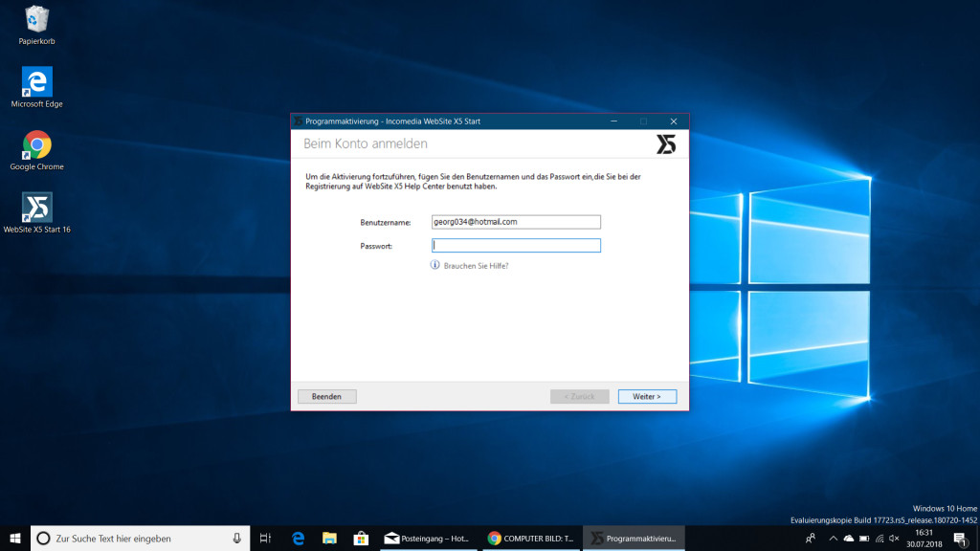Image resolution: width=980 pixels, height=551 pixels.
Task: Click the info icon beside the help link
Action: (x=435, y=265)
